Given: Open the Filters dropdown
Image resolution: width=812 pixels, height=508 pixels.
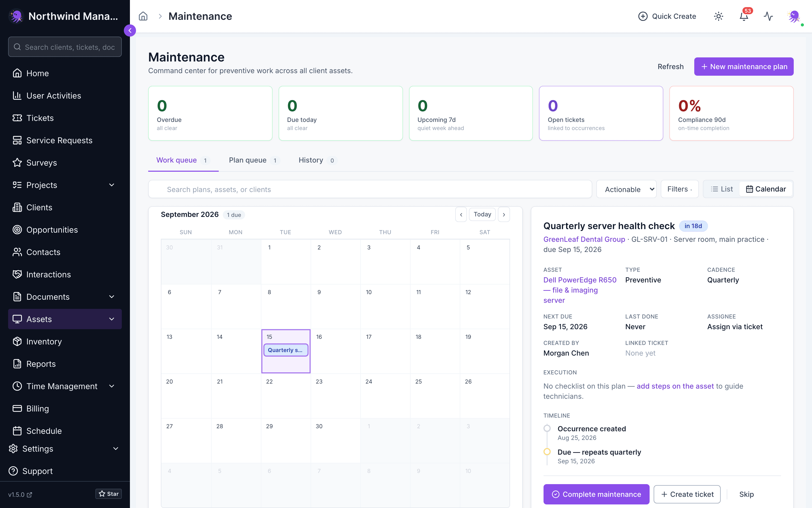Looking at the screenshot, I should coord(680,189).
